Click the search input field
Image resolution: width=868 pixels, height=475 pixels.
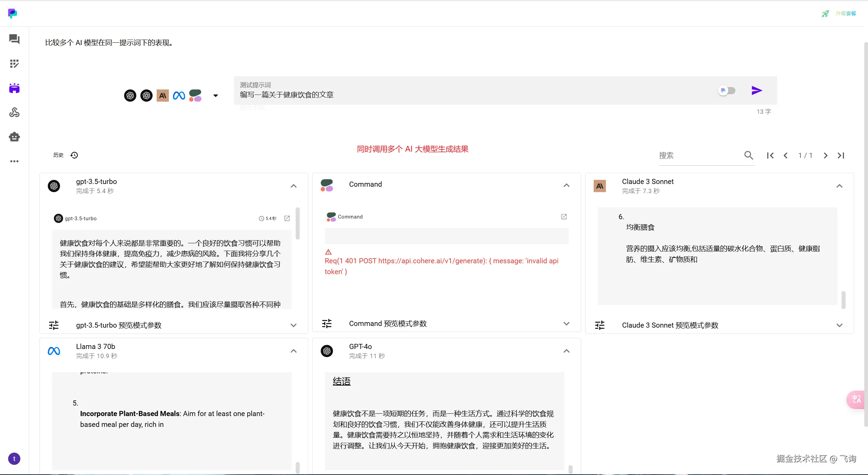point(698,156)
